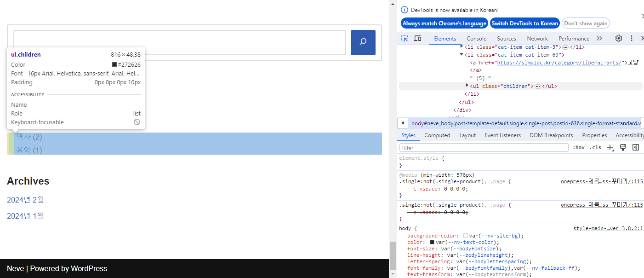The image size is (644, 278).
Task: Open the DOM Breakpoints subtab
Action: tap(552, 135)
